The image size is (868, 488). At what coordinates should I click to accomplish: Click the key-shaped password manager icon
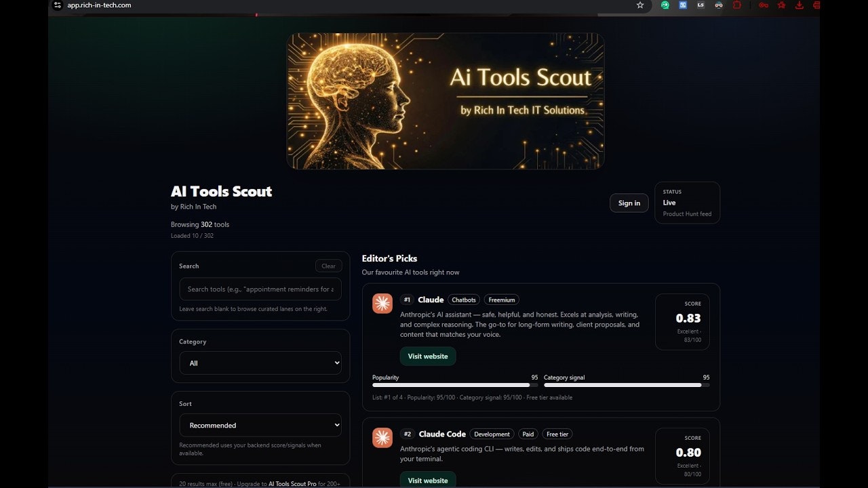point(764,5)
